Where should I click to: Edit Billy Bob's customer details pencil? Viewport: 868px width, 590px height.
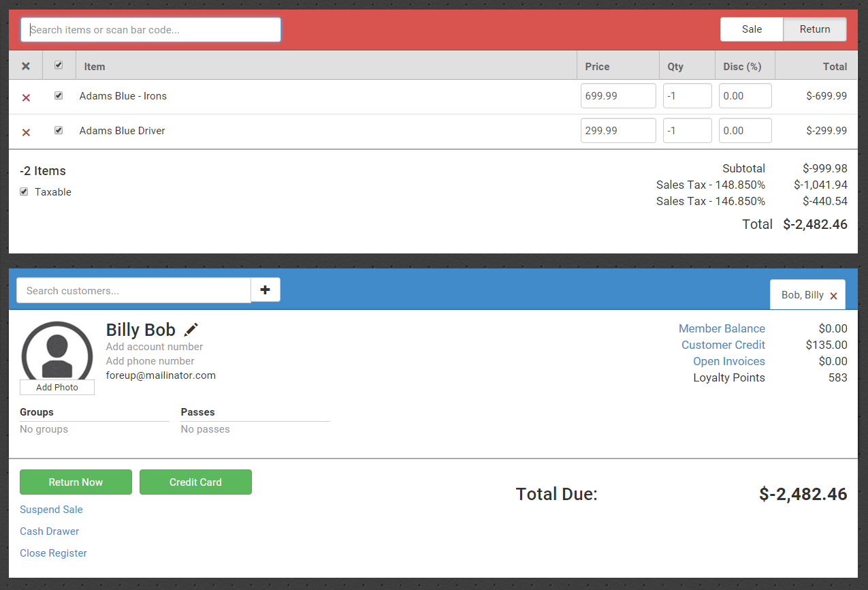191,330
